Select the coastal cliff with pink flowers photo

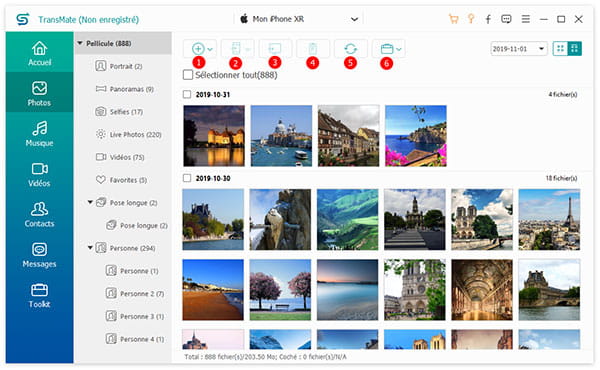(x=416, y=136)
